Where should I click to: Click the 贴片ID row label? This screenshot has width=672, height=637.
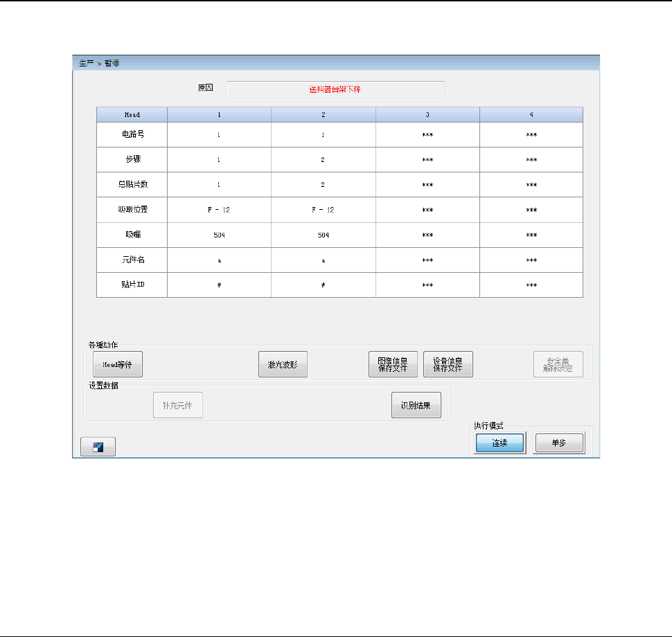132,285
